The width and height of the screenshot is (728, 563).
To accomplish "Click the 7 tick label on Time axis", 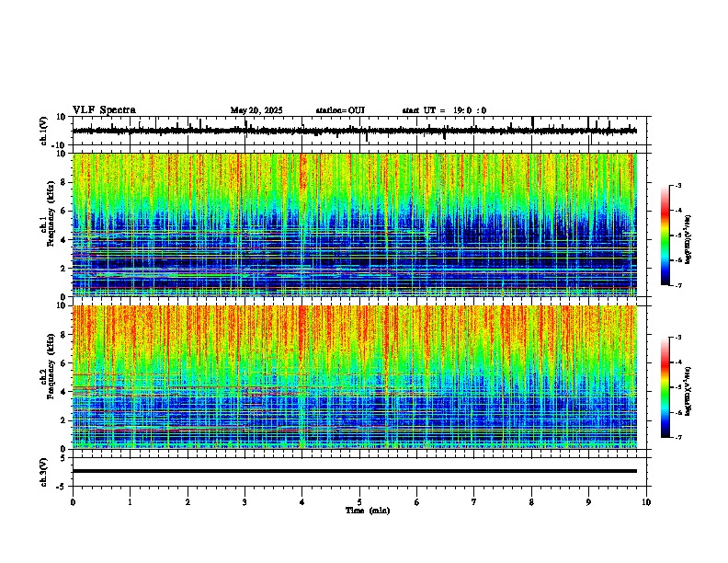I will tap(474, 502).
